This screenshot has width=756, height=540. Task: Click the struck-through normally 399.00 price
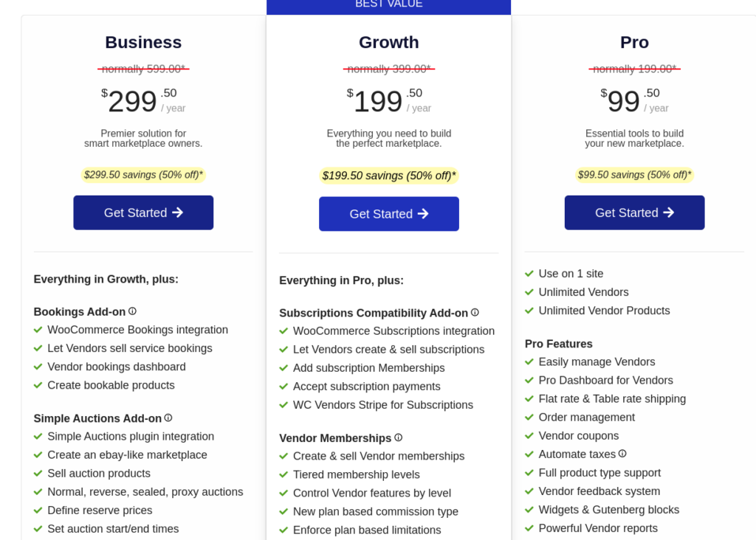click(x=389, y=69)
